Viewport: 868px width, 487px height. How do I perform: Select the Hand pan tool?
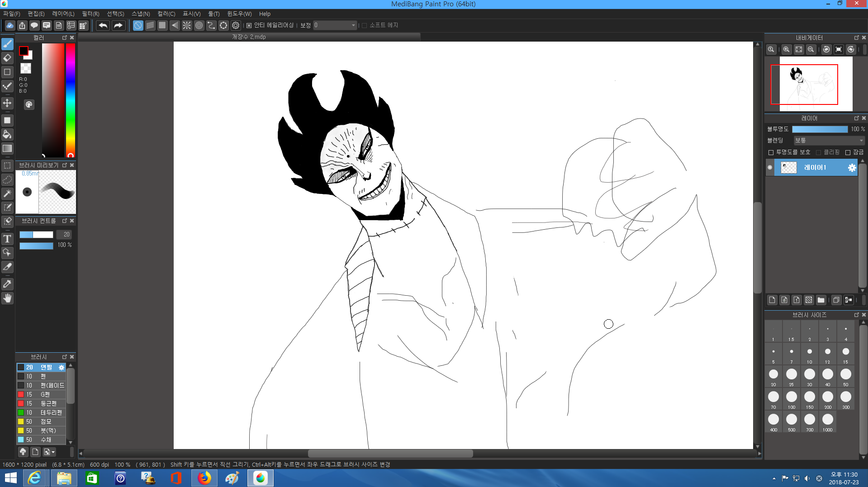[7, 298]
